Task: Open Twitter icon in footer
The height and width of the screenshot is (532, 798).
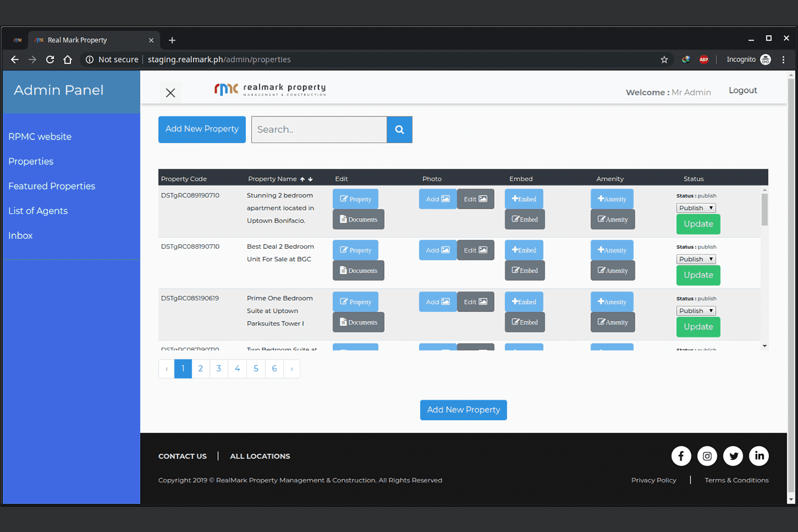Action: pyautogui.click(x=733, y=456)
